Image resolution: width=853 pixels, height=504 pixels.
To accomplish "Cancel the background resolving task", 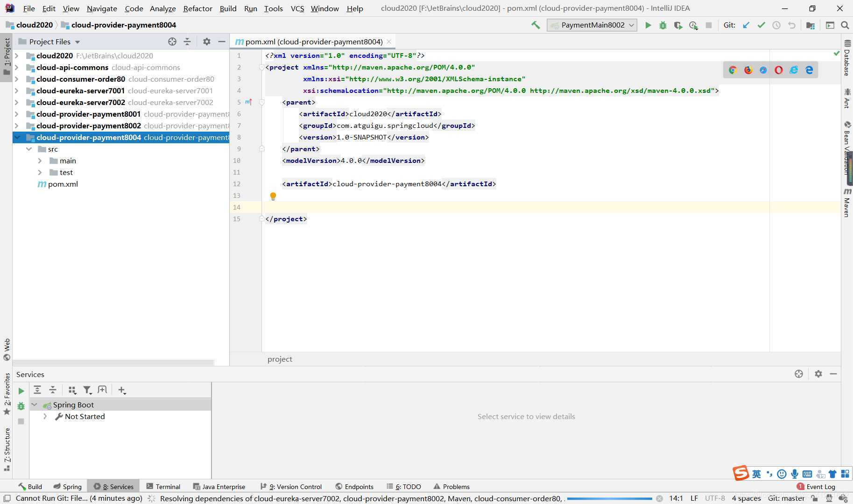I will tap(659, 498).
